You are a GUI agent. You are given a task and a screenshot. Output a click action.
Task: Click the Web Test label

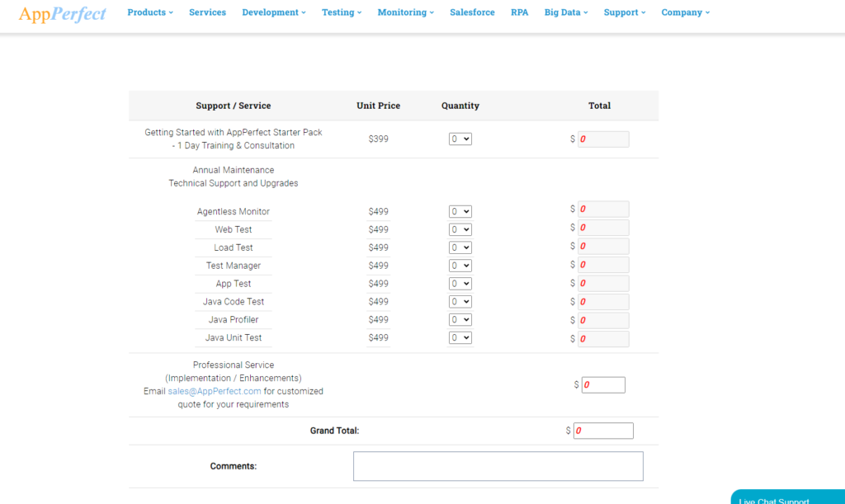coord(234,229)
